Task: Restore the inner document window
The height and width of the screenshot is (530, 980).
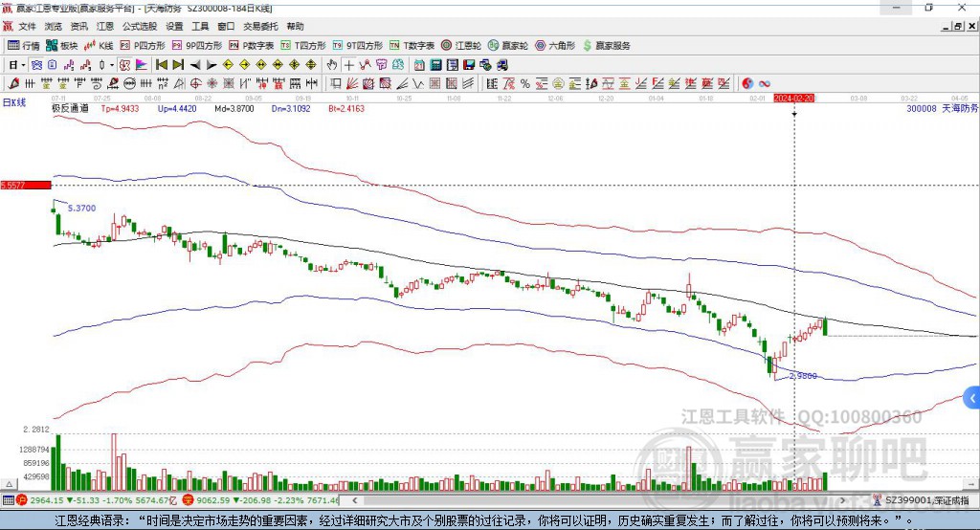Action: pyautogui.click(x=958, y=26)
